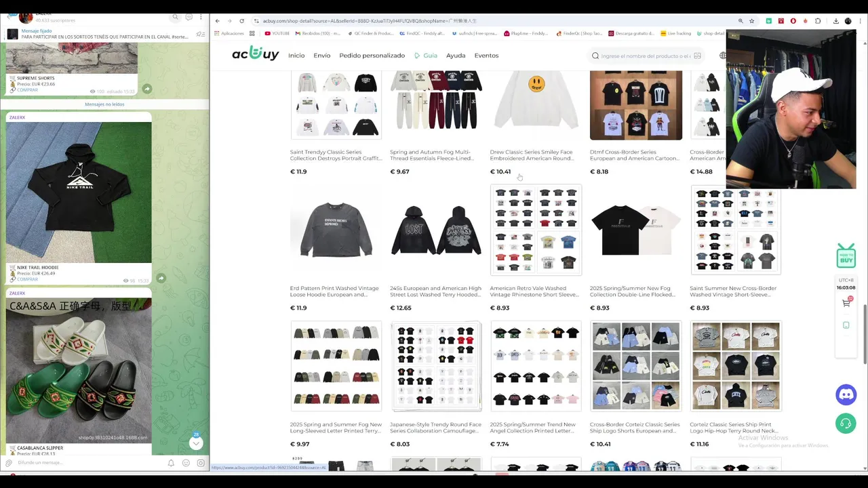The image size is (868, 488).
Task: Open the emoji picker in Telegram
Action: coord(186,463)
